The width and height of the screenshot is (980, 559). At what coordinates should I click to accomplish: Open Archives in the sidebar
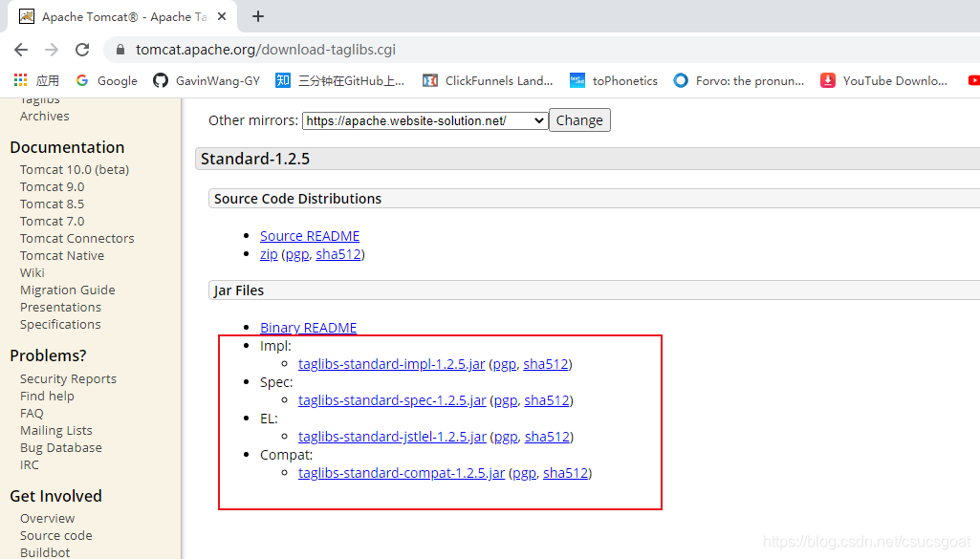44,117
